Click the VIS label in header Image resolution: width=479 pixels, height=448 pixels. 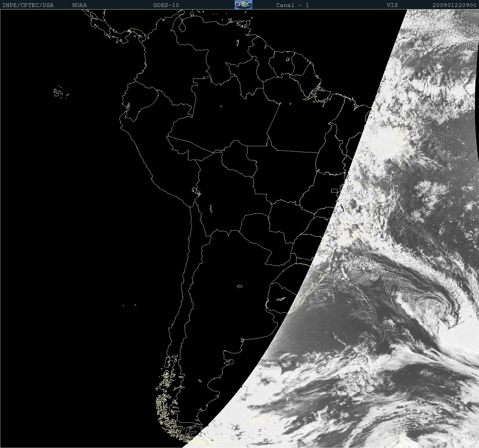[x=392, y=5]
